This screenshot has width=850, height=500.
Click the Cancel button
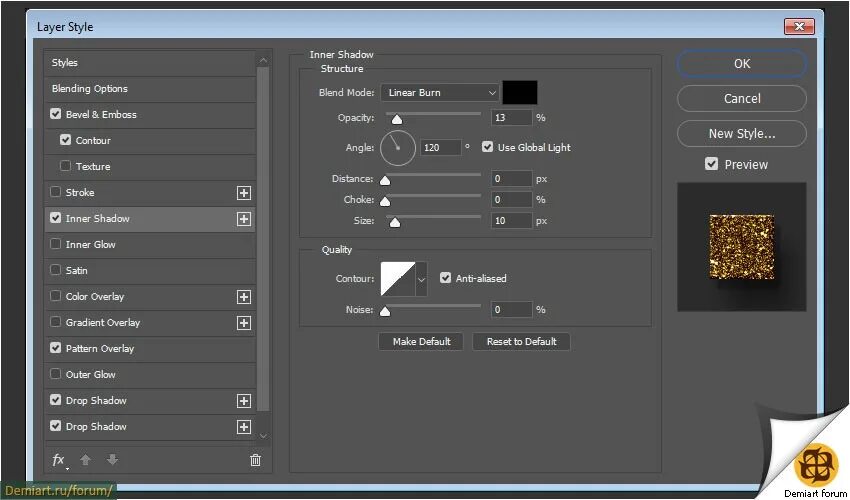[x=742, y=99]
